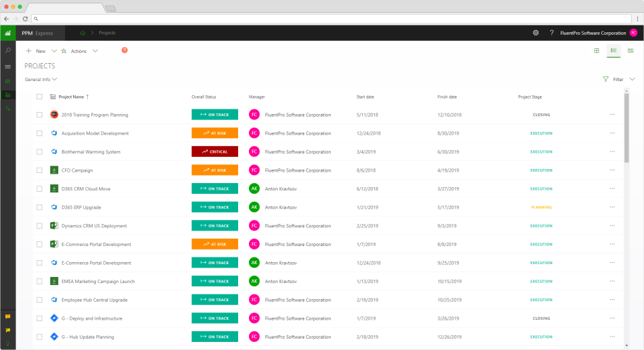Expand the Actions dropdown chevron

pos(95,51)
